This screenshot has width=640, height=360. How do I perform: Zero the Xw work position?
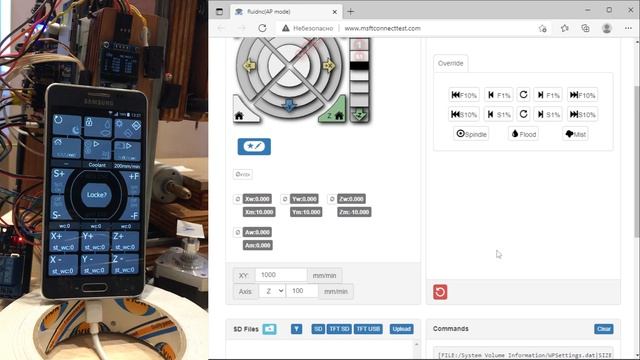tap(238, 199)
